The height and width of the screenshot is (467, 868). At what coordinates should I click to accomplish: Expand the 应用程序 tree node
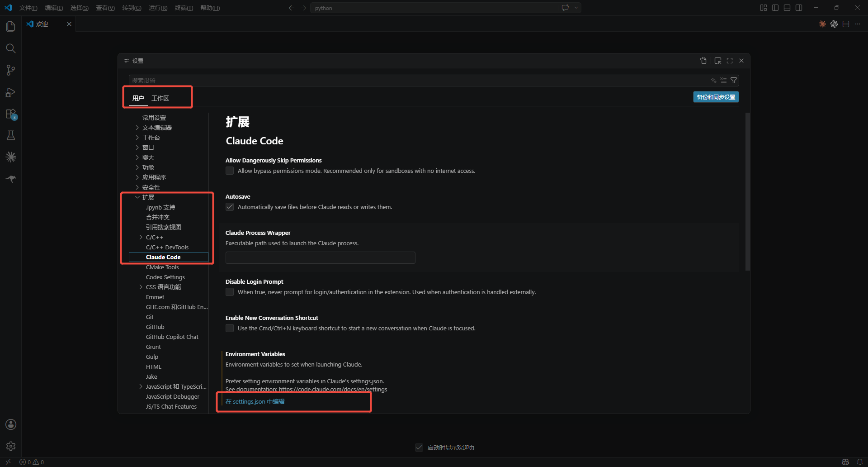137,177
